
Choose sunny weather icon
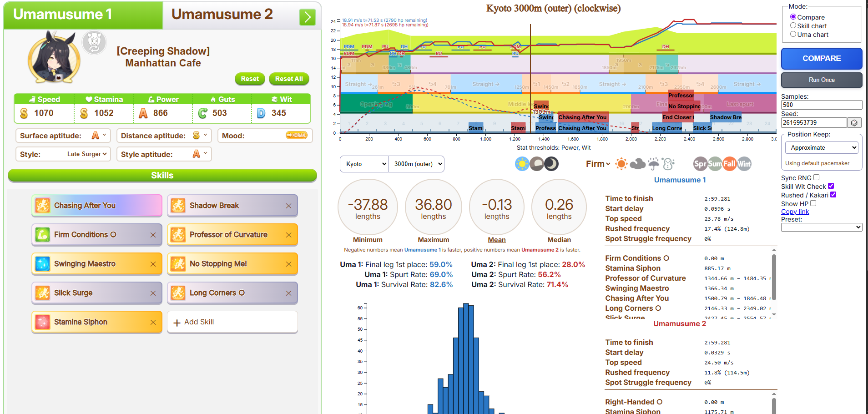pyautogui.click(x=621, y=164)
